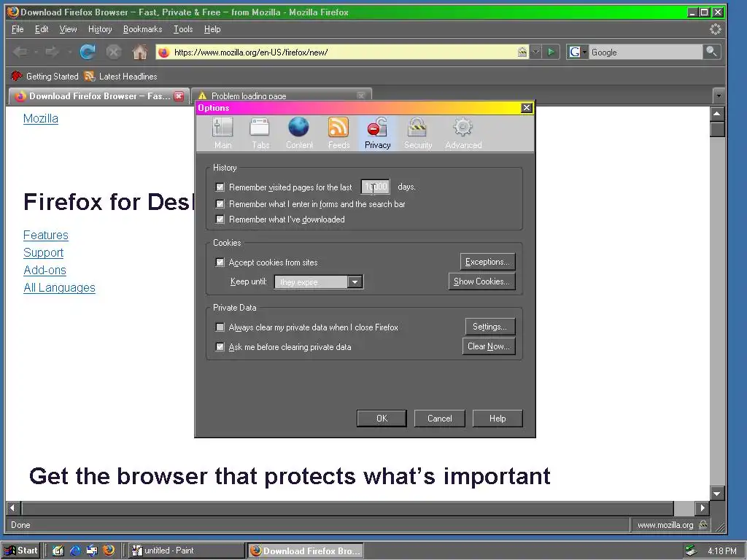This screenshot has height=560, width=747.
Task: Open the search engine selector dropdown
Action: pos(577,52)
